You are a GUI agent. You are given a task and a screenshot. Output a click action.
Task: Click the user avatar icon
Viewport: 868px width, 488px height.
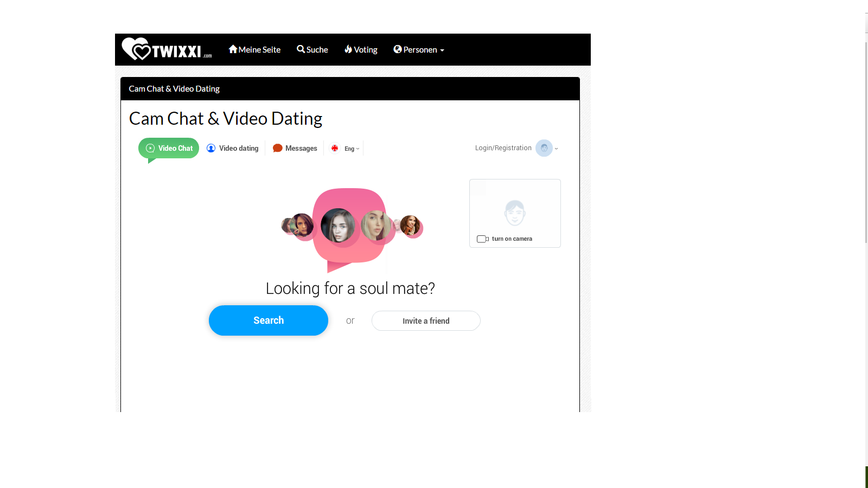[544, 148]
